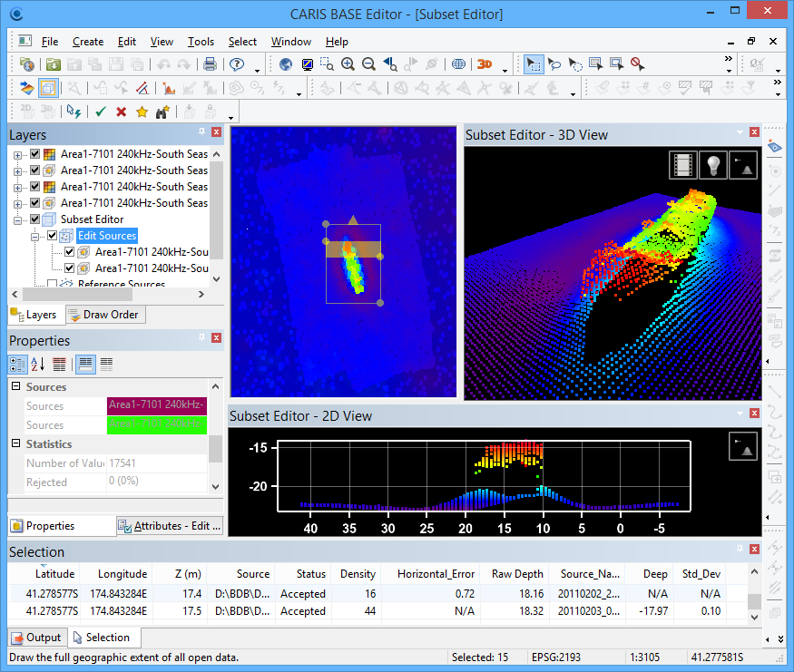Collapse the Sources section in Properties
This screenshot has height=672, width=794.
click(x=15, y=387)
